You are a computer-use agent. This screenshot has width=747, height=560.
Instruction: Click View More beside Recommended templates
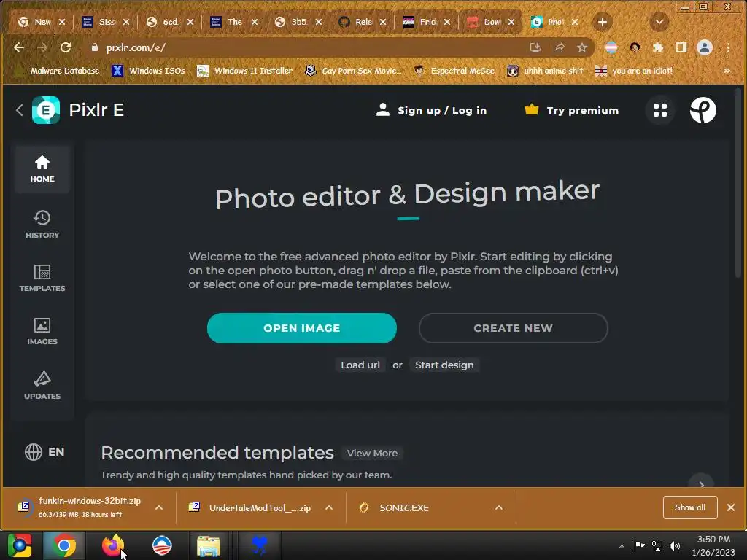point(372,453)
